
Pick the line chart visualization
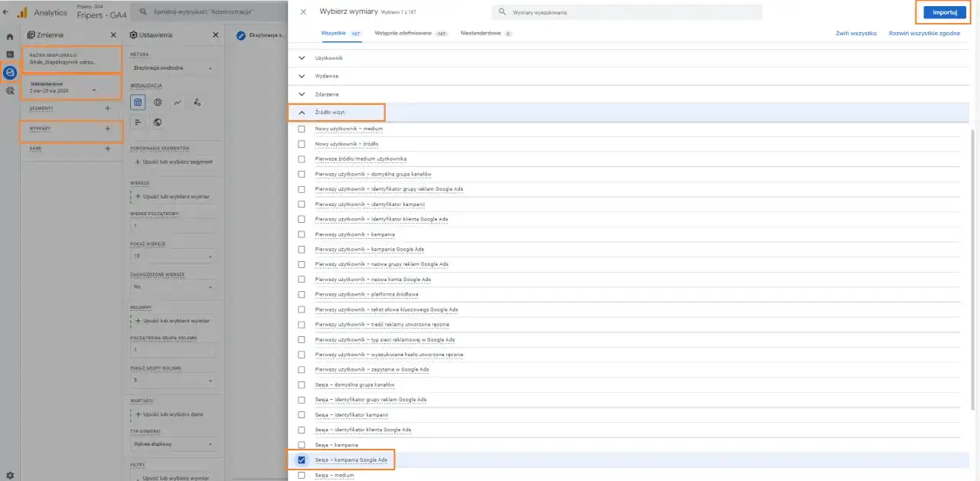[177, 102]
